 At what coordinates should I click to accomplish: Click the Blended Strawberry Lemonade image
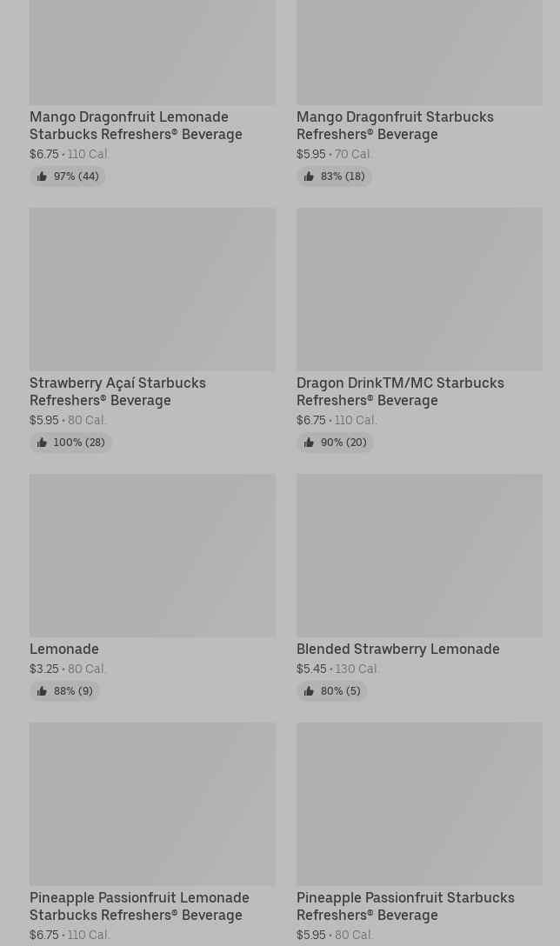419,555
